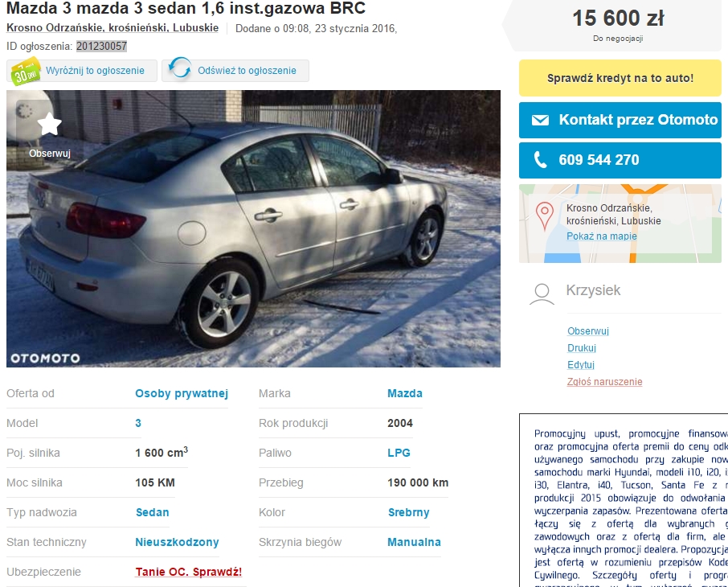Follow the Obserwuj link under Krzysiek

point(588,331)
